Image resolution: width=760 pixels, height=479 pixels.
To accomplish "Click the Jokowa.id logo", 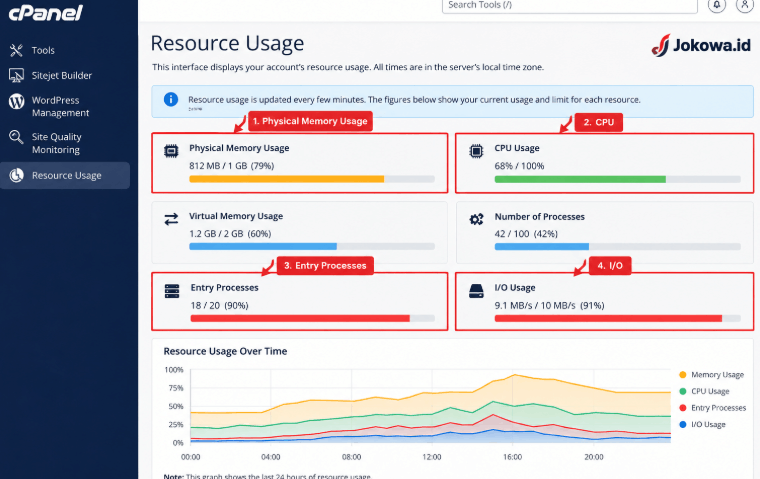I will [x=701, y=45].
